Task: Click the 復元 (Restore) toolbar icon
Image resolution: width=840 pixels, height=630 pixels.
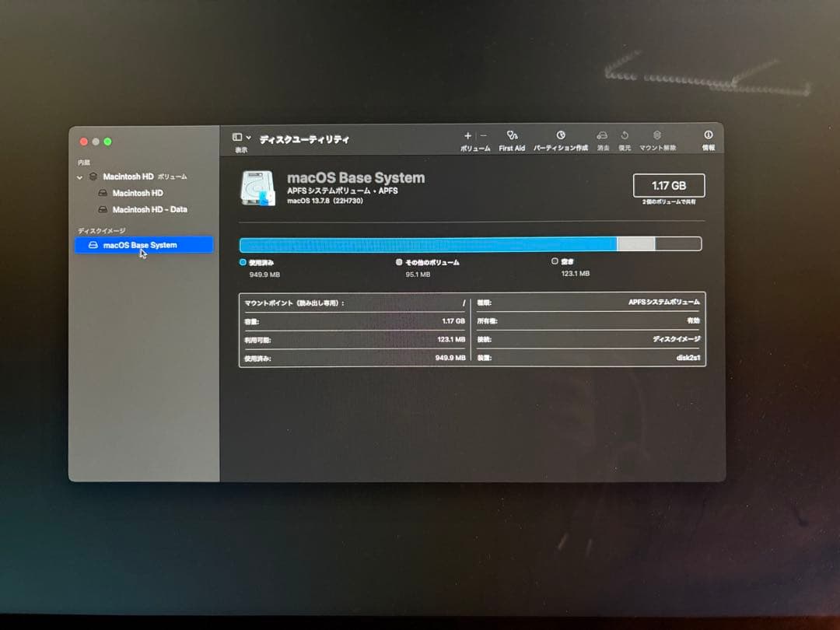Action: pyautogui.click(x=625, y=138)
